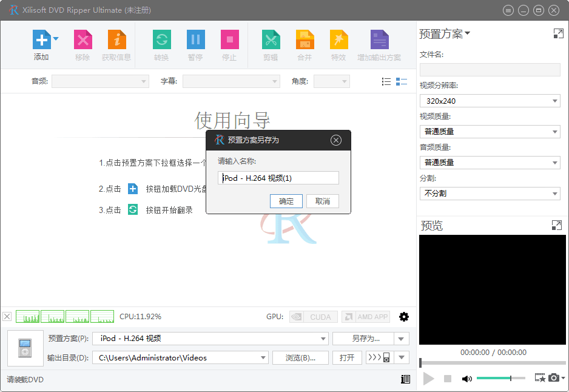Screen dimensions: 569x392
Task: Cancel the dialog with 取消
Action: tap(323, 201)
